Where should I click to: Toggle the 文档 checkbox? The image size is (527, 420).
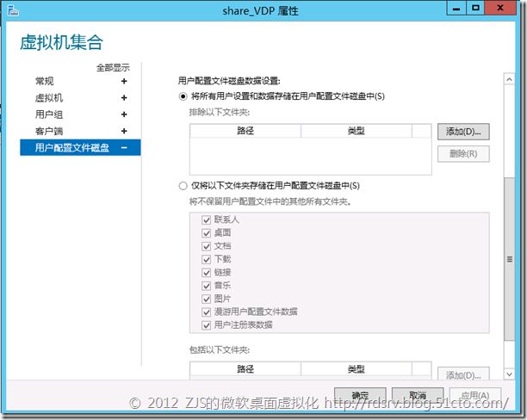pos(206,246)
